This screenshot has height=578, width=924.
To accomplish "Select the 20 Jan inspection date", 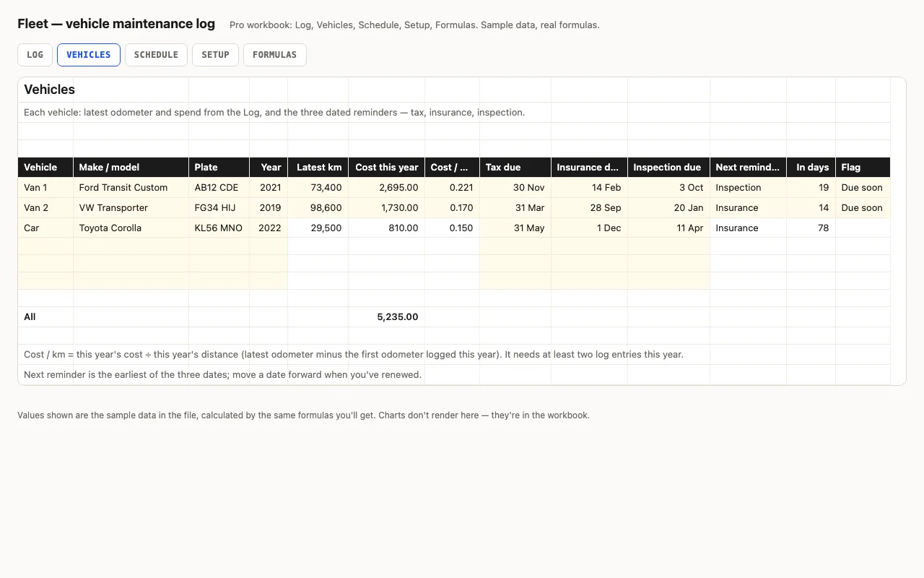I will [669, 207].
